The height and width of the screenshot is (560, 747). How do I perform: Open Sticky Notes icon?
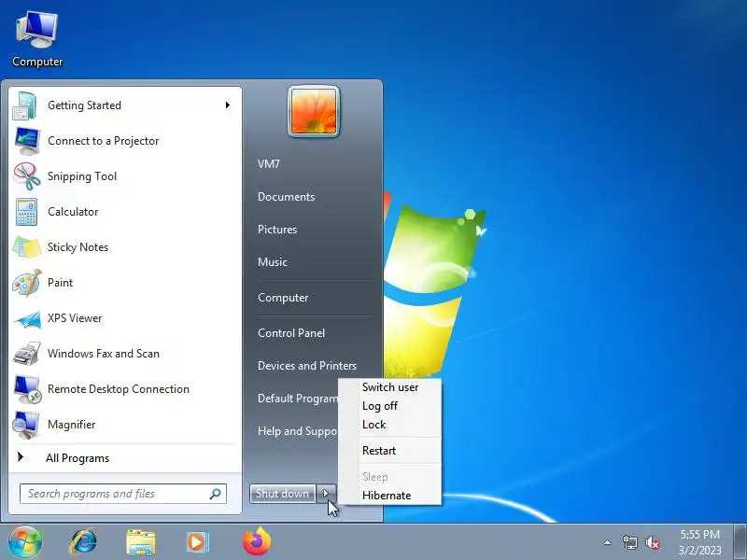coord(27,247)
